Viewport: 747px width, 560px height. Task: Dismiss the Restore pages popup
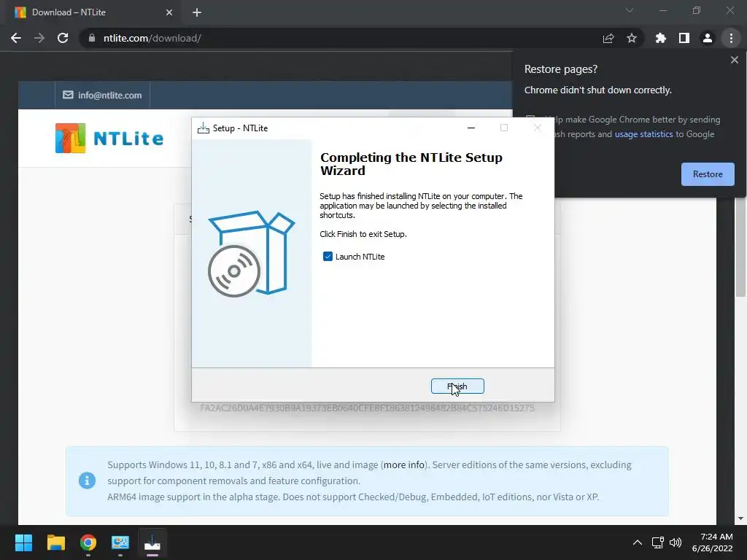tap(734, 60)
